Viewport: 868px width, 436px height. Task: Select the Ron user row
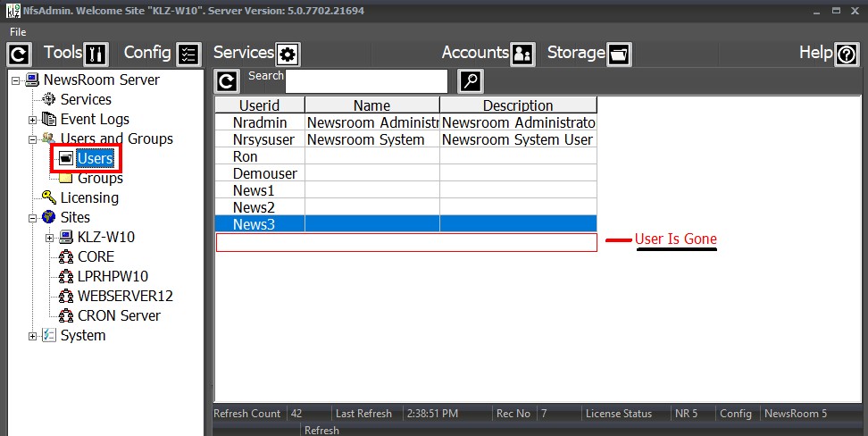(x=405, y=156)
